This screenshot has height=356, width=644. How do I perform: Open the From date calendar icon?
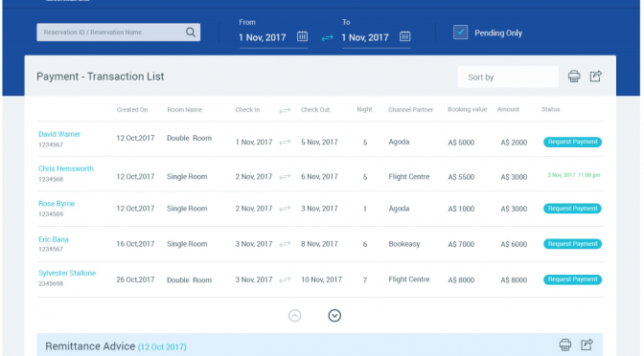click(x=302, y=36)
